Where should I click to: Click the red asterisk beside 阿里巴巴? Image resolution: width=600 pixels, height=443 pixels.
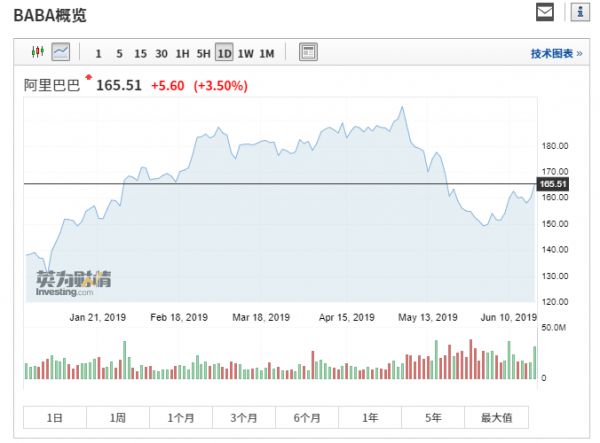[88, 78]
